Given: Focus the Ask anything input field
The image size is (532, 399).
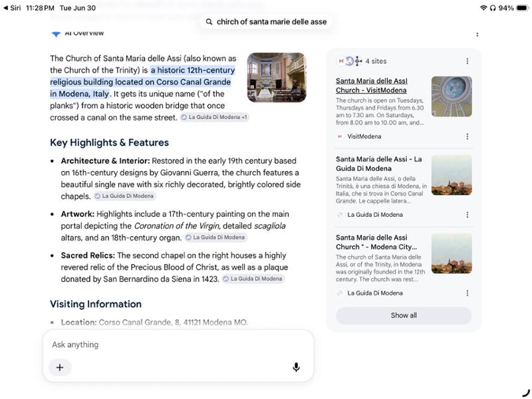Looking at the screenshot, I should [x=178, y=344].
